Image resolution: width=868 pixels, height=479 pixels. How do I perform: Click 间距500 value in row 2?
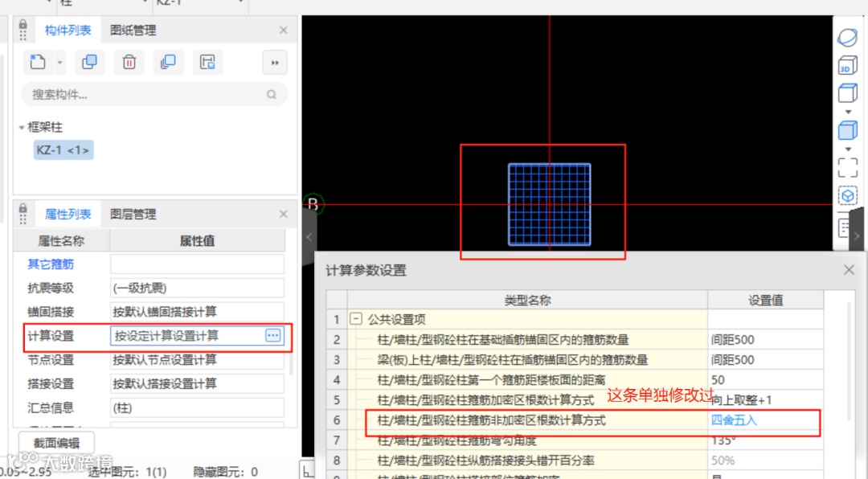point(766,339)
